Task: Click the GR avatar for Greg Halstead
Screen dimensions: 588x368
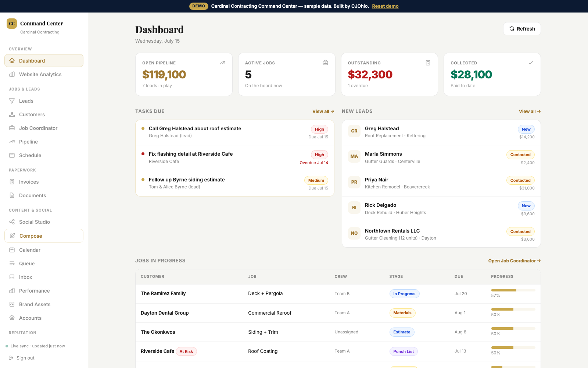Action: coord(354,131)
